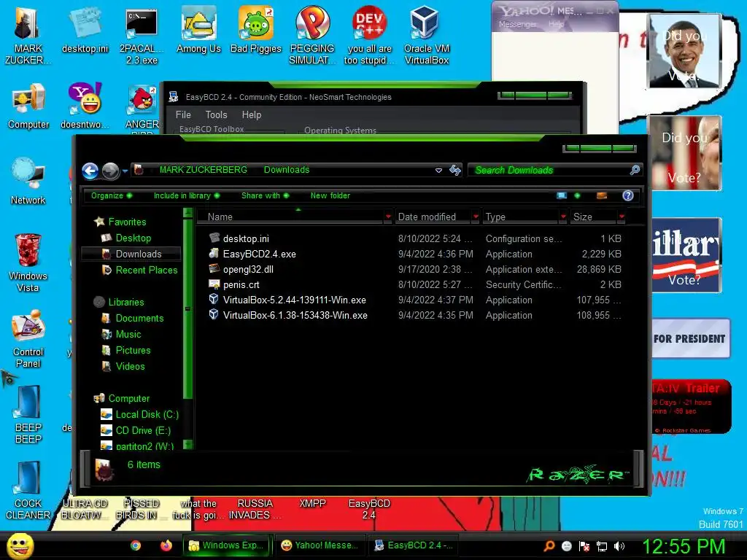
Task: Click the volume speaker tray icon
Action: click(x=619, y=546)
